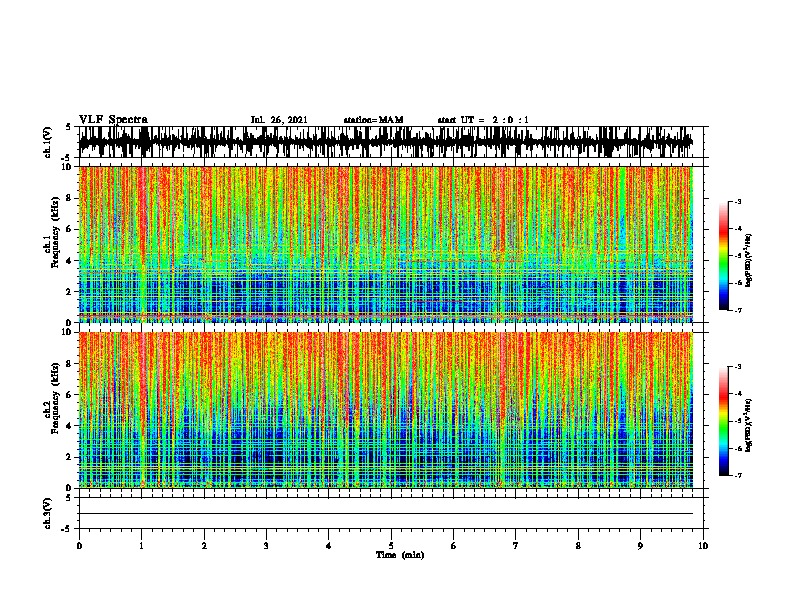Click the "station=MAM" label
Image resolution: width=792 pixels, height=612 pixels.
[373, 120]
